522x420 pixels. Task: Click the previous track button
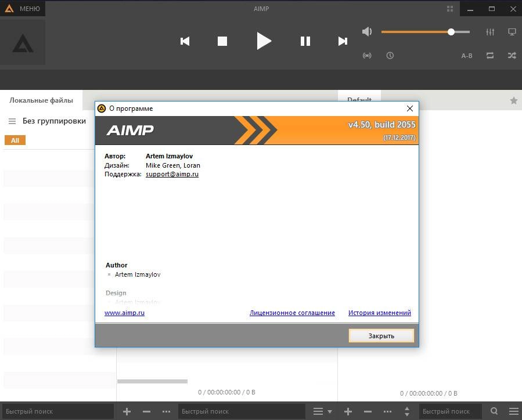[x=185, y=41]
